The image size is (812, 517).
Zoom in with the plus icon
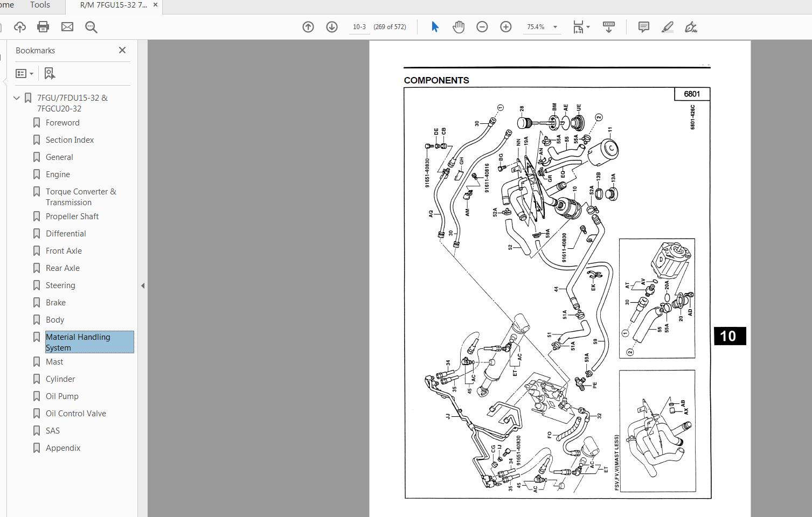[506, 27]
